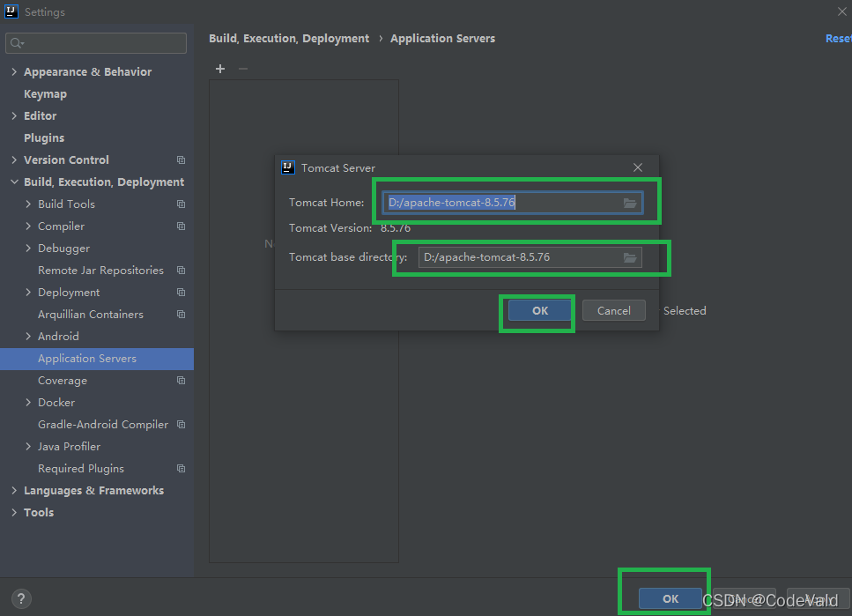Image resolution: width=852 pixels, height=616 pixels.
Task: Expand Languages & Frameworks section
Action: pos(14,490)
